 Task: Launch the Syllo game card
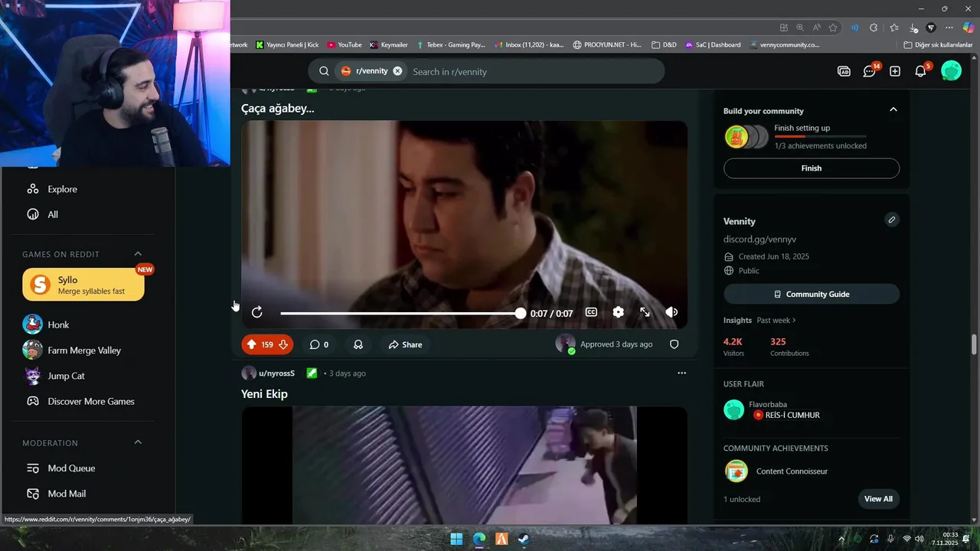pyautogui.click(x=83, y=285)
